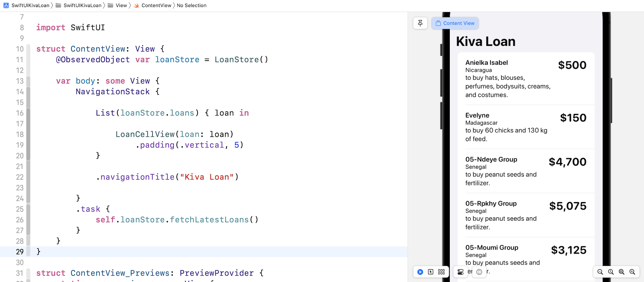Zoom in the preview canvas

click(632, 272)
